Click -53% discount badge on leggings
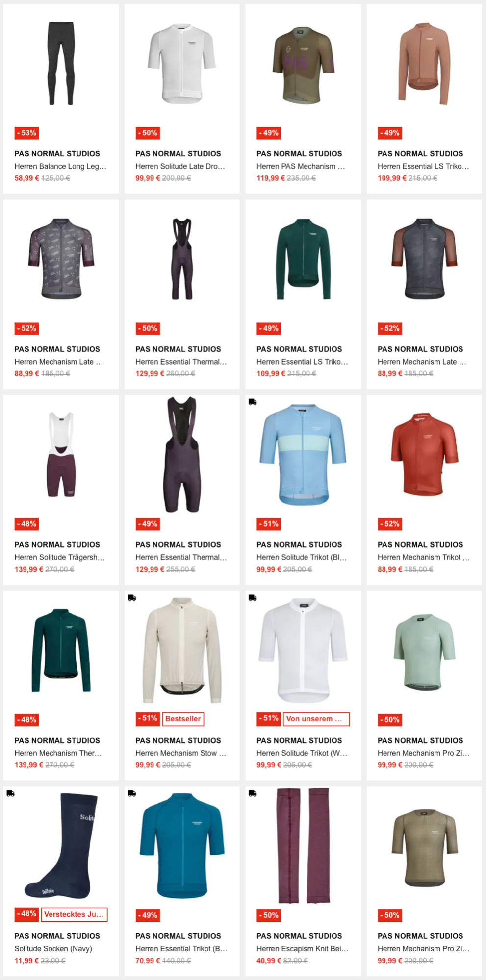486x980 pixels. [26, 133]
